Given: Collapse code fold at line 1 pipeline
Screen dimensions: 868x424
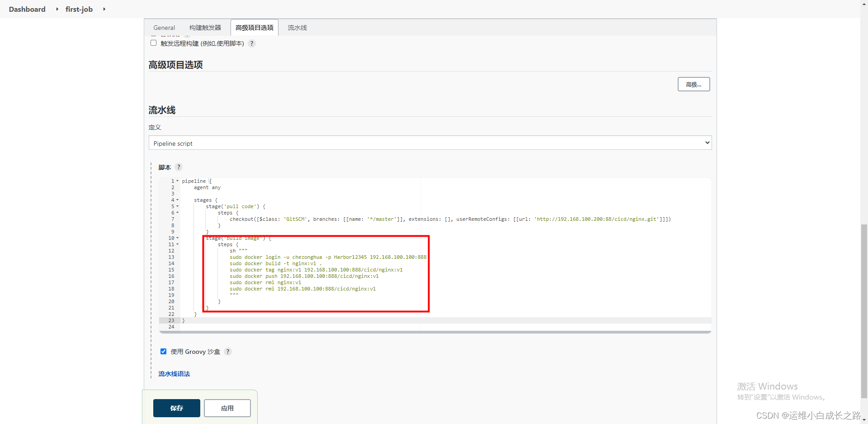Looking at the screenshot, I should 177,181.
